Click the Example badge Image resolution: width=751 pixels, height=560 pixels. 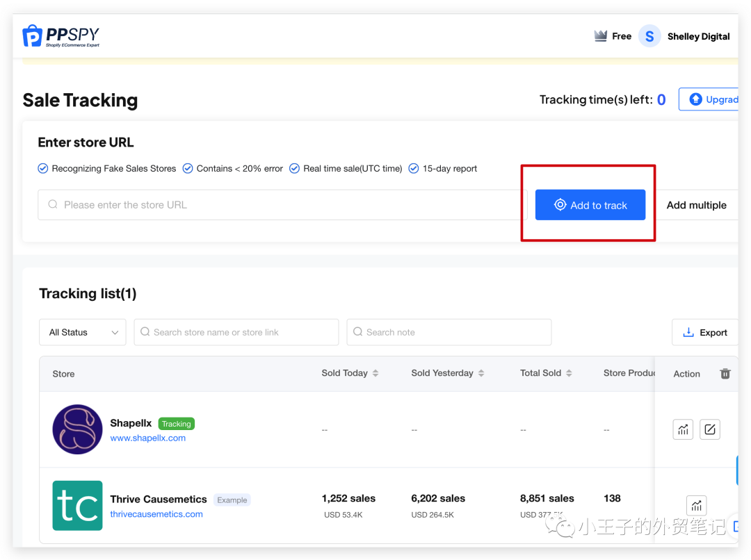[x=232, y=500]
